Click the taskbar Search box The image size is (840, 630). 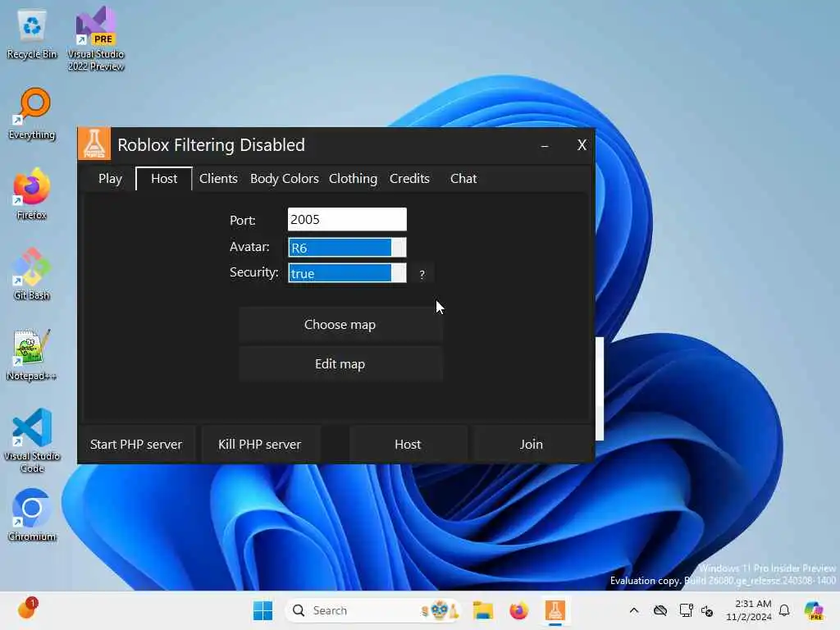point(373,610)
